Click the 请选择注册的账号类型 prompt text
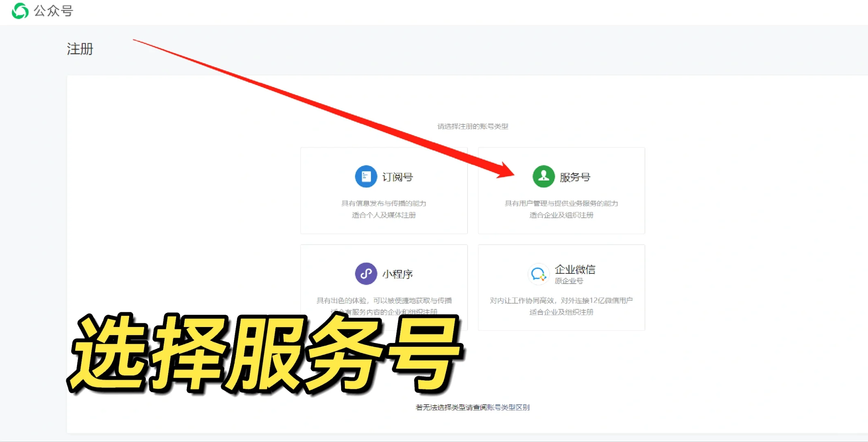 pos(472,126)
